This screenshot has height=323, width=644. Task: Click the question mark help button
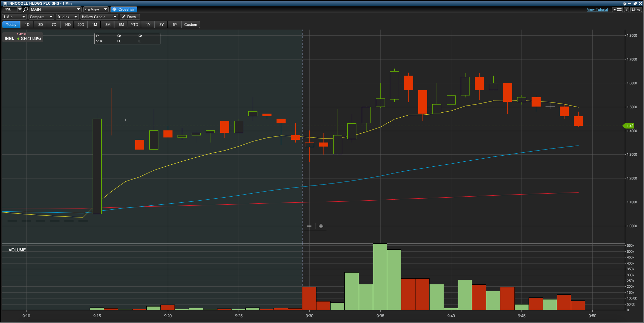click(626, 9)
